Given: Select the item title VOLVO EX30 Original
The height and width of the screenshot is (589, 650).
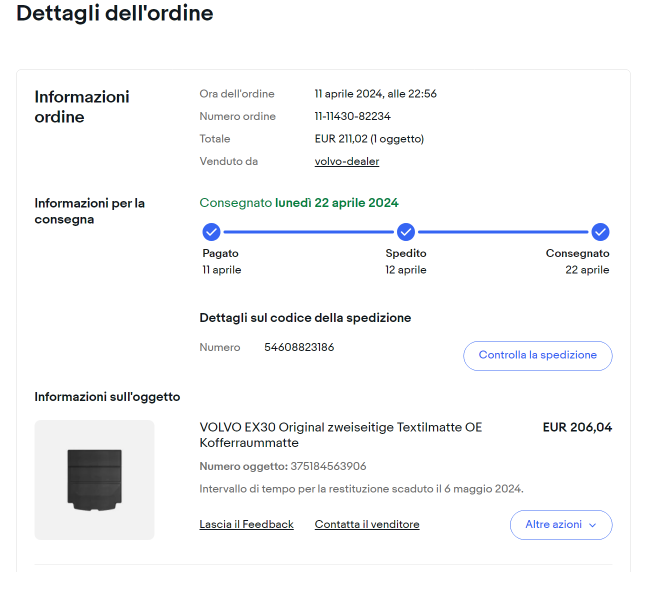Looking at the screenshot, I should (340, 435).
